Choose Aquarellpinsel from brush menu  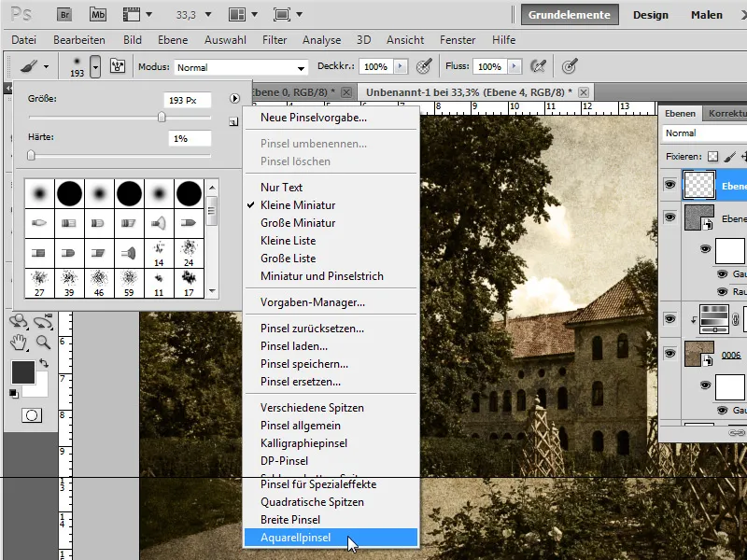tap(331, 538)
